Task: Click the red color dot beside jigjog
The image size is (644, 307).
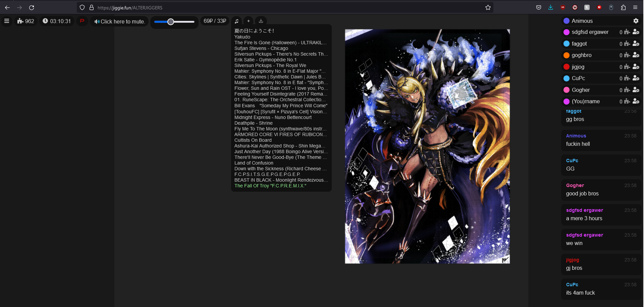Action: pos(567,67)
